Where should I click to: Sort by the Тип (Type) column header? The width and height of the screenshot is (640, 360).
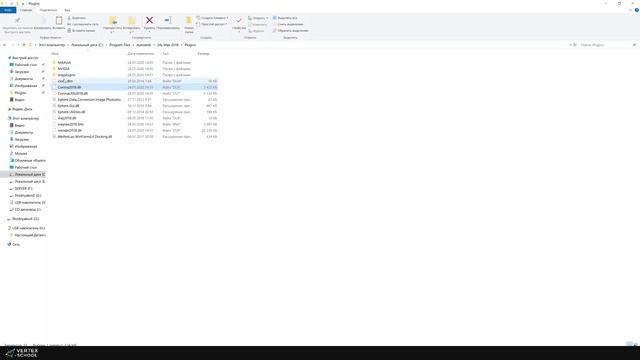pyautogui.click(x=165, y=54)
